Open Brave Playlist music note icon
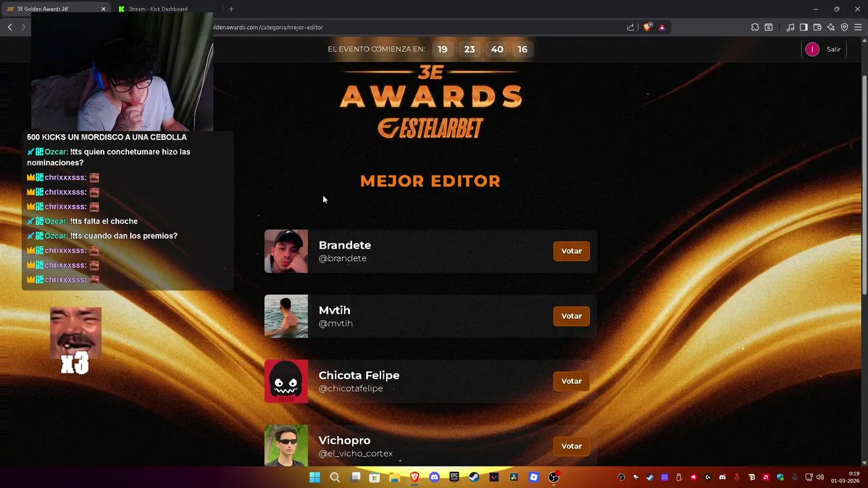 pos(790,27)
